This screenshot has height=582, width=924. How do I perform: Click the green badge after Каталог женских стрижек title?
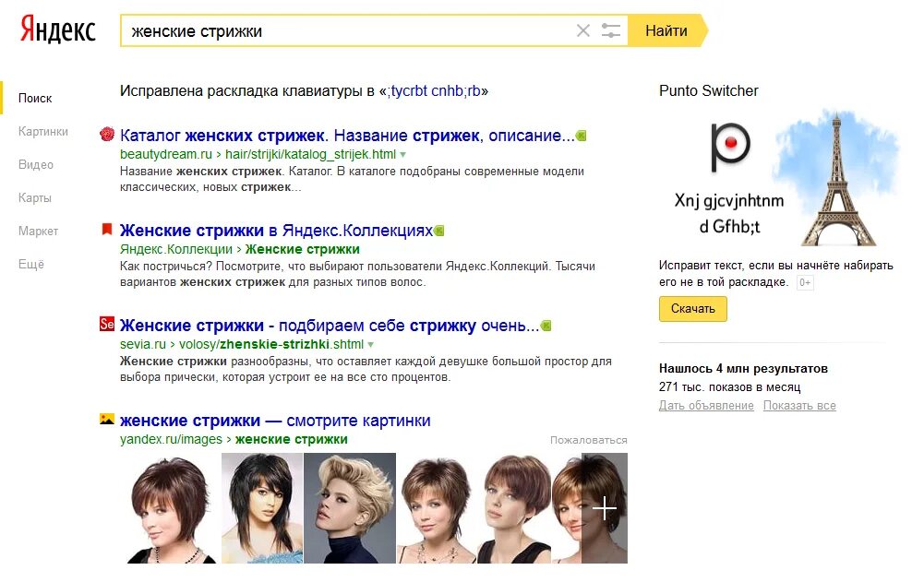581,137
